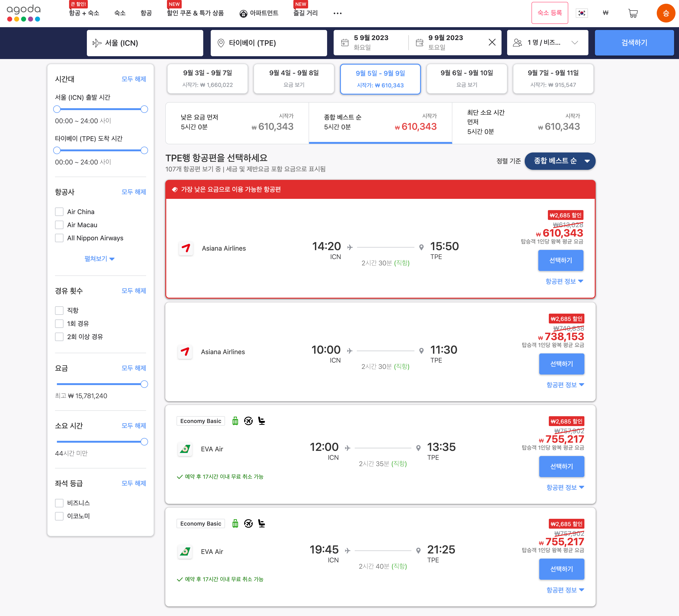Click the 서울 (ICN) origin field

145,43
